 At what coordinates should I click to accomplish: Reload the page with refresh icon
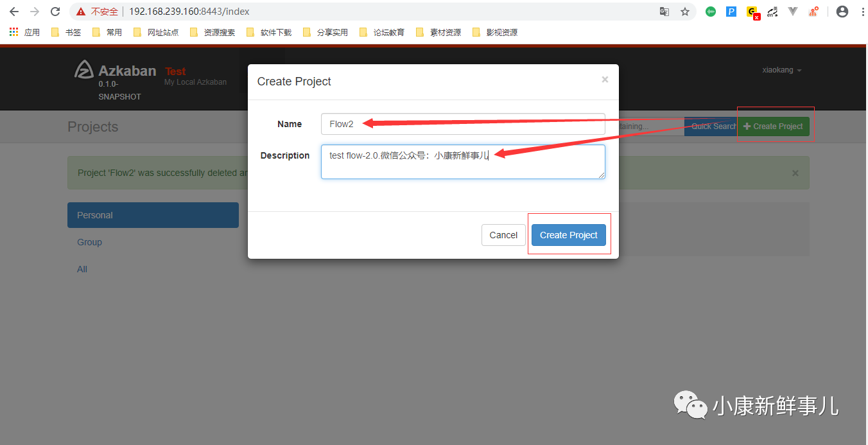pos(55,12)
